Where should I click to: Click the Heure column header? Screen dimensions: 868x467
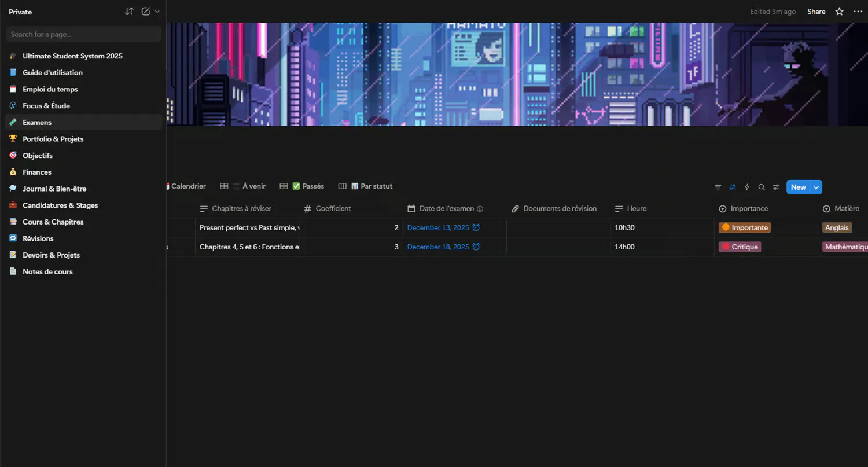(662, 208)
